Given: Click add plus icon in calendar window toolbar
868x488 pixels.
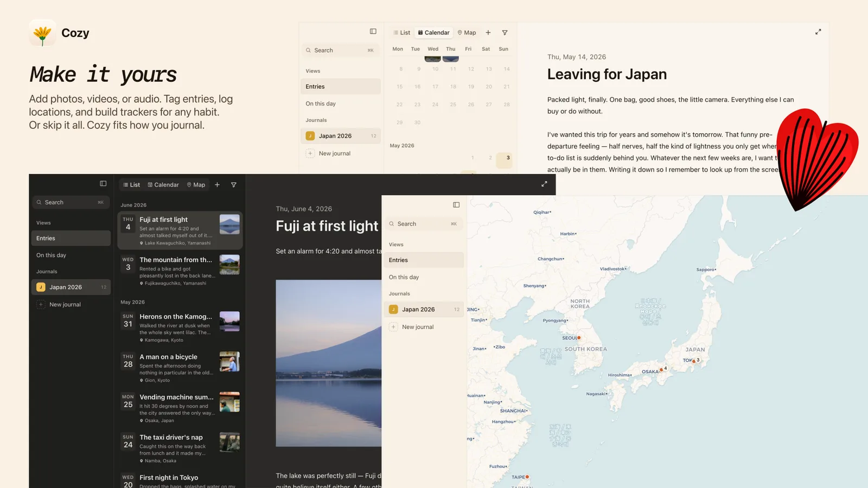Looking at the screenshot, I should [x=488, y=33].
